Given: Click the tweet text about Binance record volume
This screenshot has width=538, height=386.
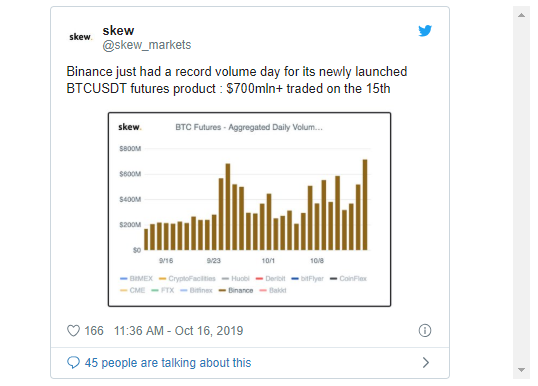Looking at the screenshot, I should (237, 80).
